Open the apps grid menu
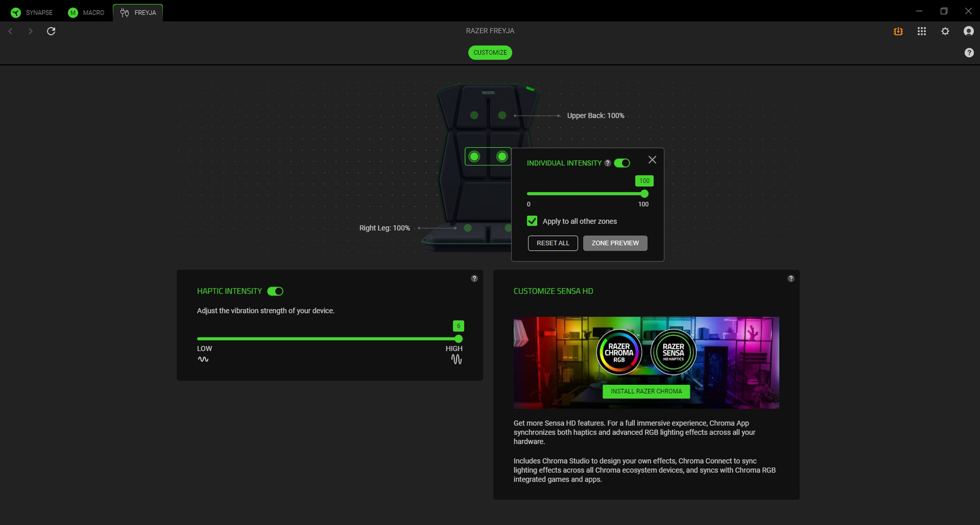The width and height of the screenshot is (980, 525). (922, 31)
